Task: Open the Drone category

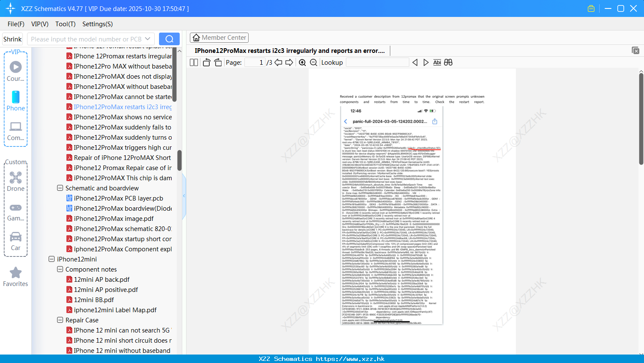Action: [16, 181]
